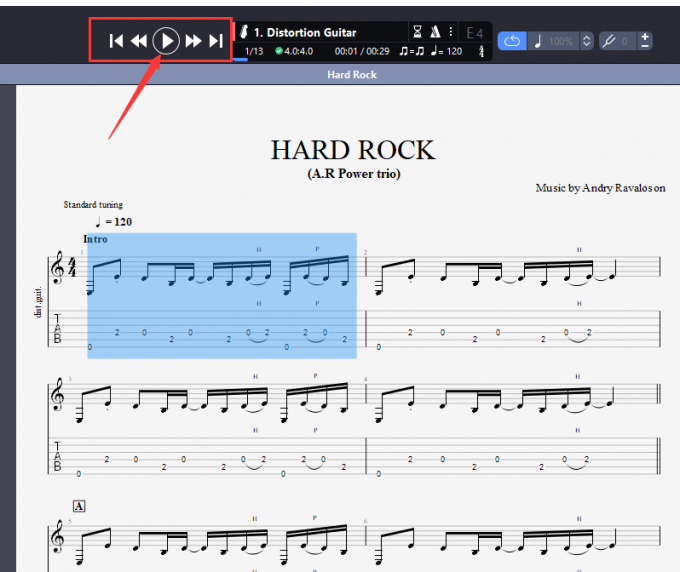Open the three-dot track options menu

click(x=451, y=32)
